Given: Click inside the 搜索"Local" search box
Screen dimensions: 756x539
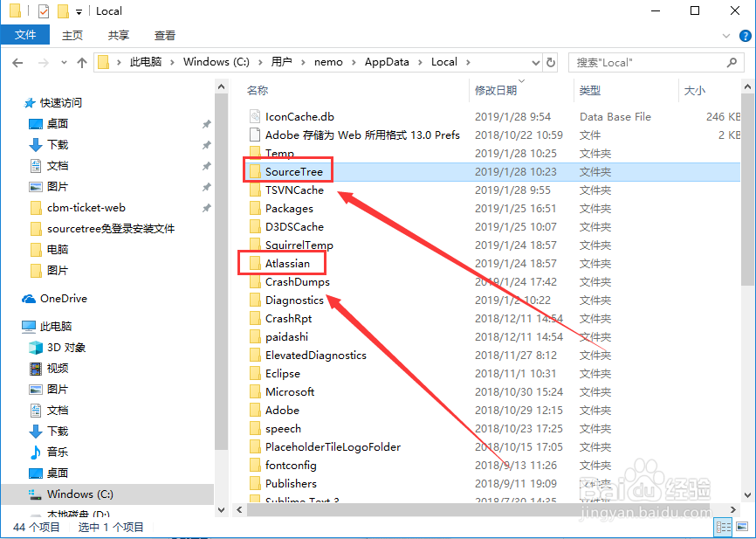Looking at the screenshot, I should (629, 62).
